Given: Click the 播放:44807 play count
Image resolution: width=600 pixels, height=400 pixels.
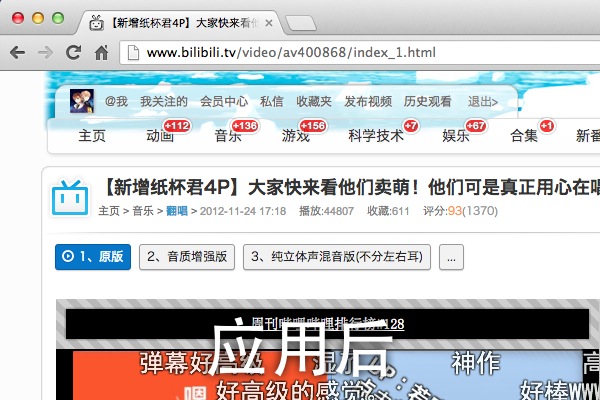Looking at the screenshot, I should click(326, 211).
